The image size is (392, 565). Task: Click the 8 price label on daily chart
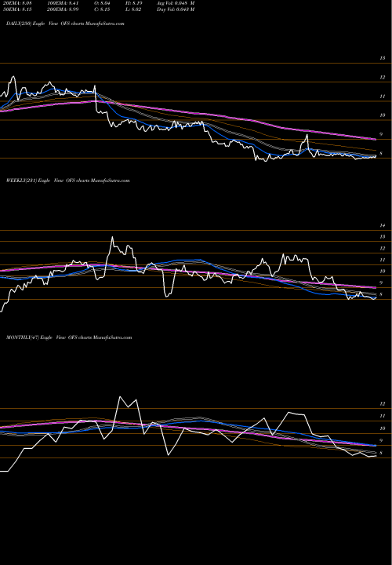(381, 154)
